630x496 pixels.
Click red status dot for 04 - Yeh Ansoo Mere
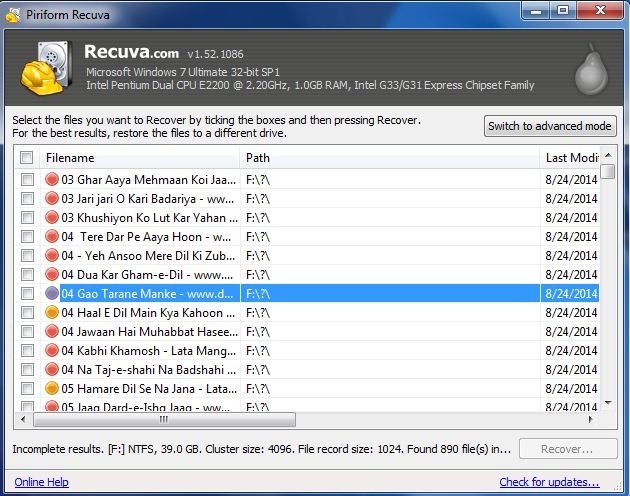coord(52,255)
